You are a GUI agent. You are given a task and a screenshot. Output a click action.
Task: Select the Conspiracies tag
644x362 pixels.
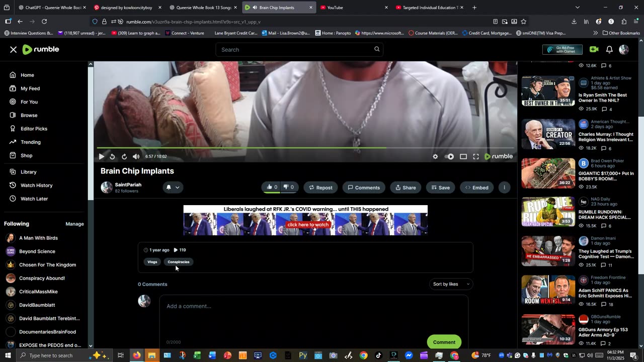(x=179, y=262)
